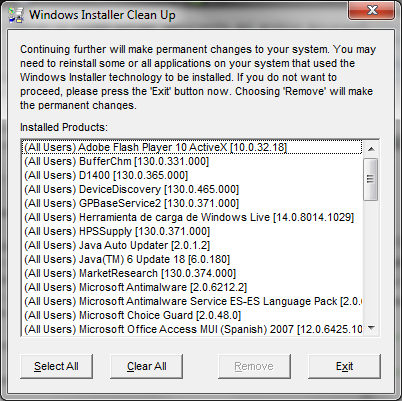The image size is (402, 401).
Task: Select the GPBaseService2 [130.0.371.000] entry
Action: (192, 203)
